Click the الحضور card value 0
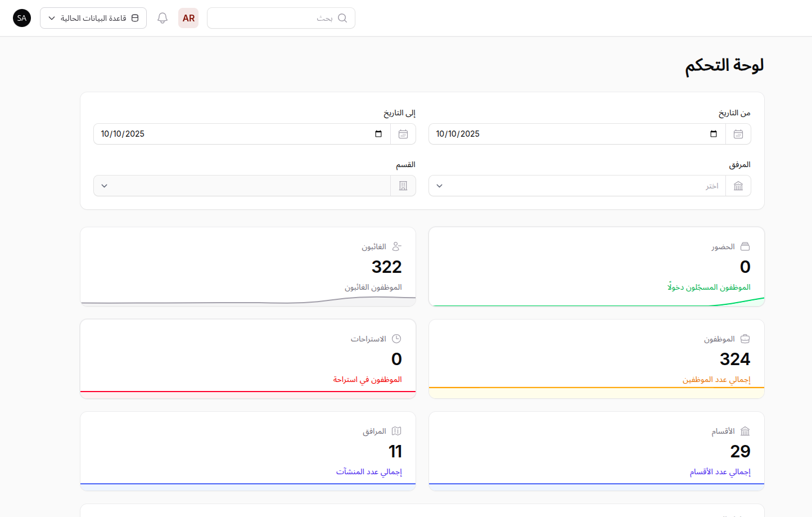 (x=745, y=267)
